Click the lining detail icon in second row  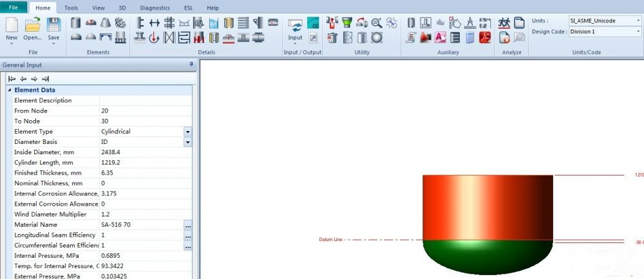pos(214,38)
